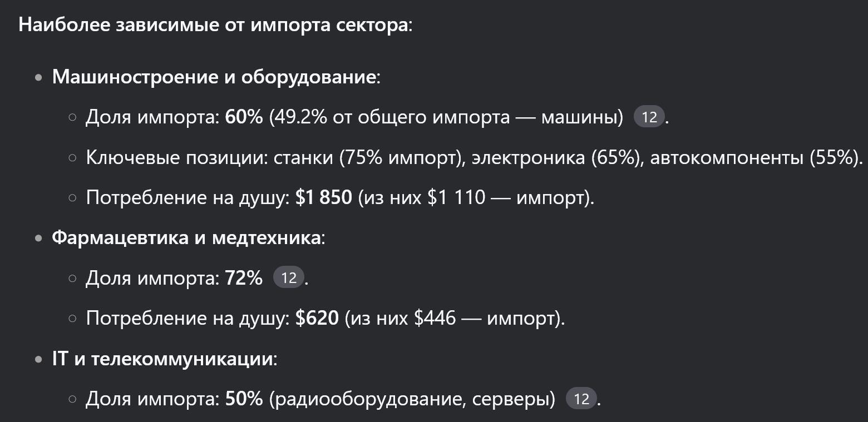Open citation badge 12 after серверы
The width and height of the screenshot is (868, 422).
coord(581,399)
